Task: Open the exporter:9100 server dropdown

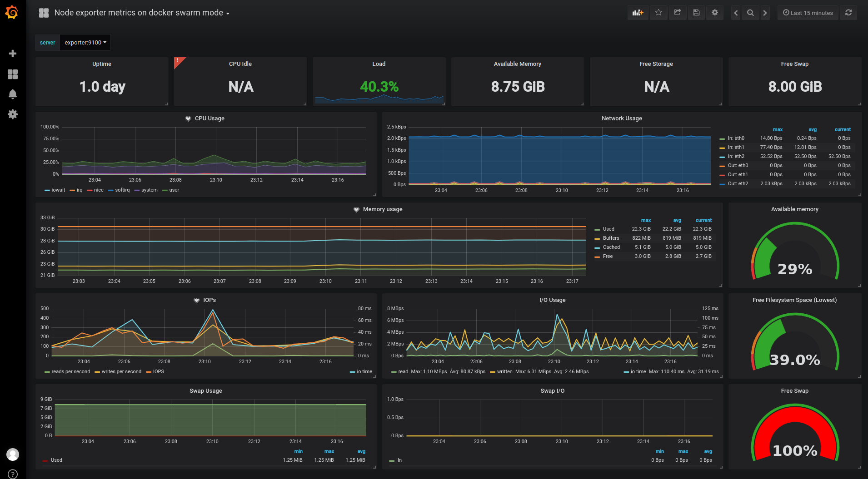Action: [85, 42]
